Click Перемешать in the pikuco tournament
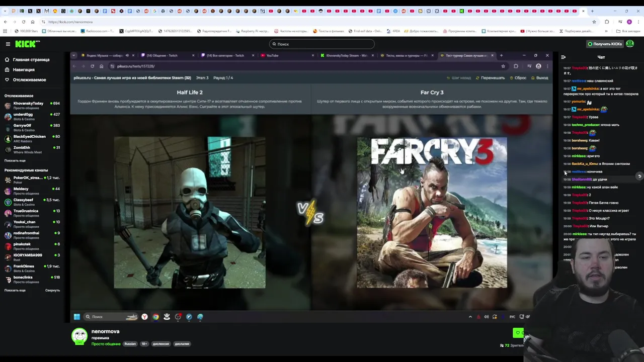644x362 pixels. (490, 78)
